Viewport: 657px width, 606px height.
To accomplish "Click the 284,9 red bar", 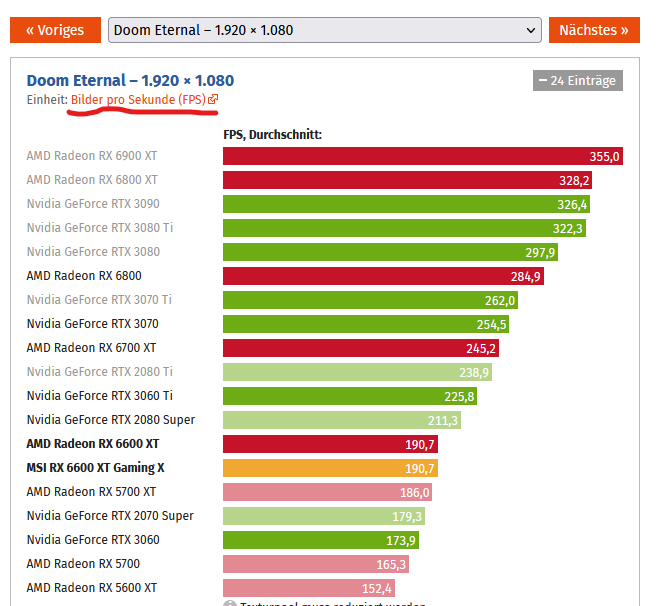I will tap(383, 276).
